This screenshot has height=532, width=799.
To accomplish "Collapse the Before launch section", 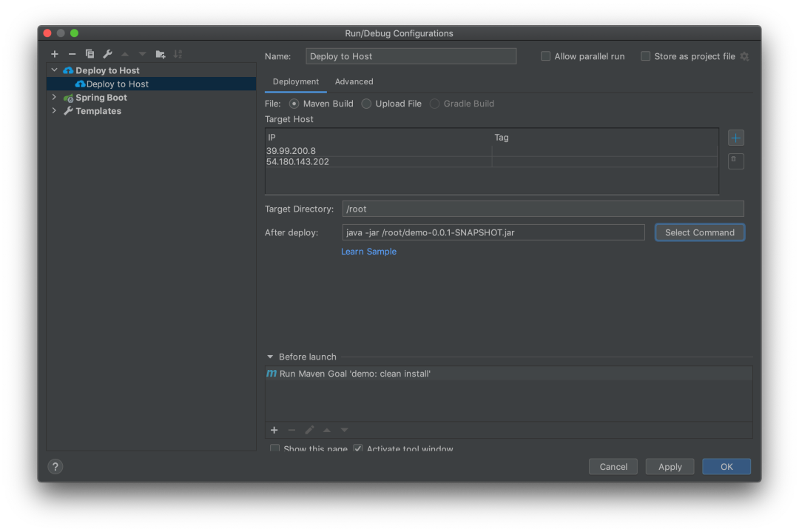I will point(270,357).
